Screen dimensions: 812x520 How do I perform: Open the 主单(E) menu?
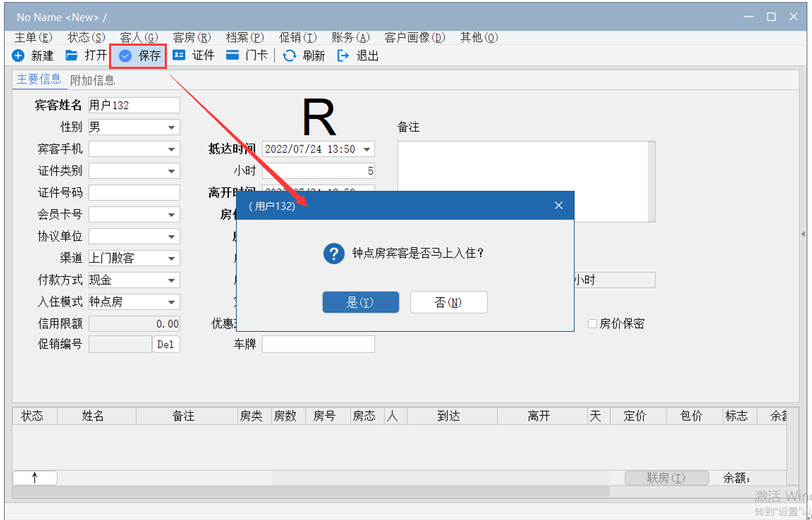point(34,38)
